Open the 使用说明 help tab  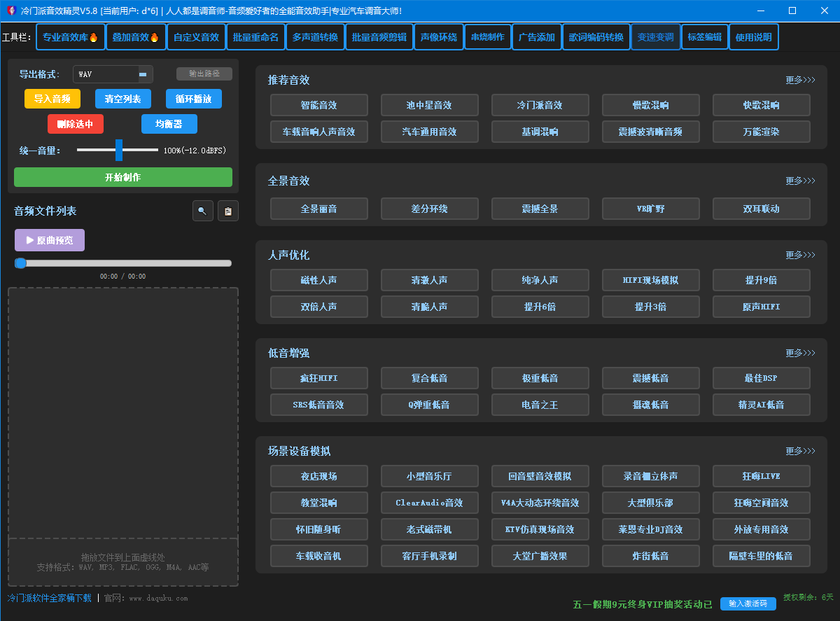click(754, 37)
